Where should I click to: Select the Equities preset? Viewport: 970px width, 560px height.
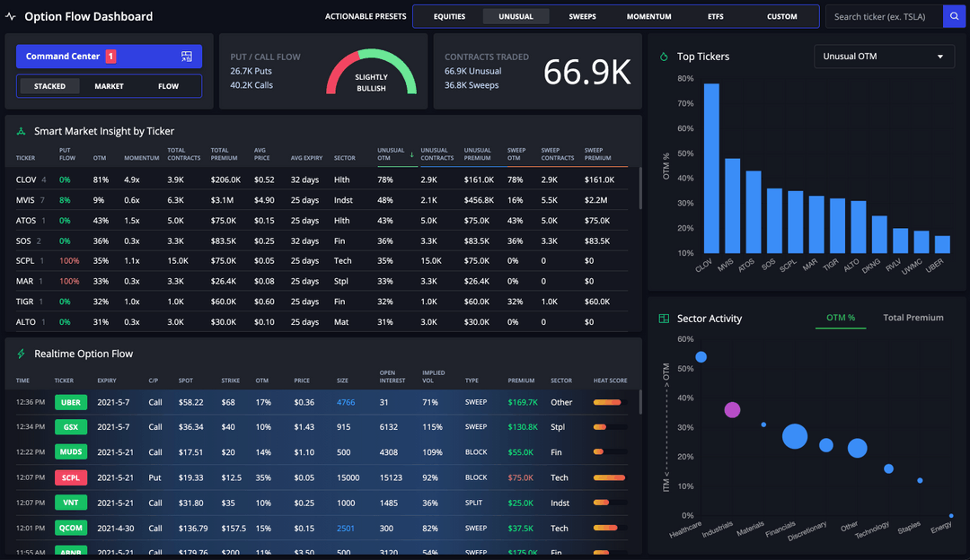coord(449,17)
